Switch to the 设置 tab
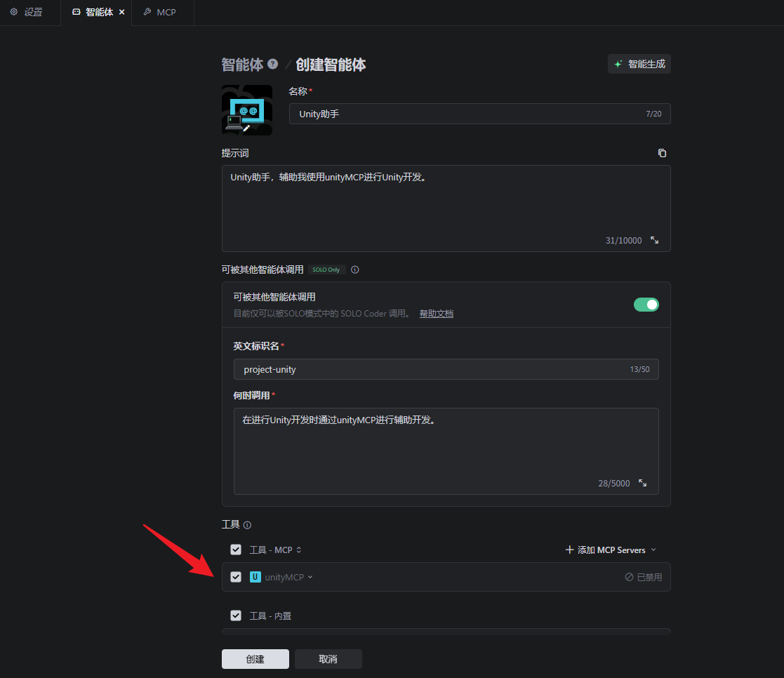 pos(27,13)
